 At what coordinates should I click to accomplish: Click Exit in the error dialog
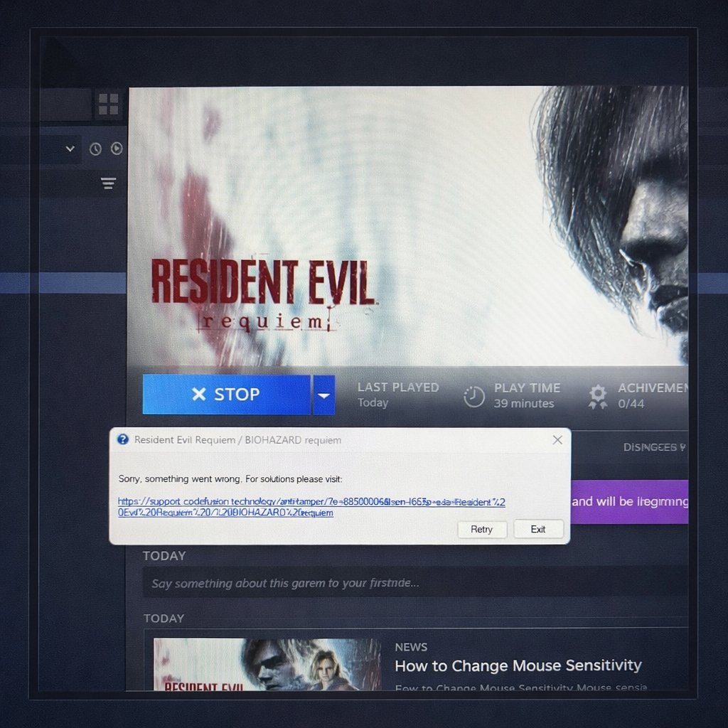(x=538, y=529)
